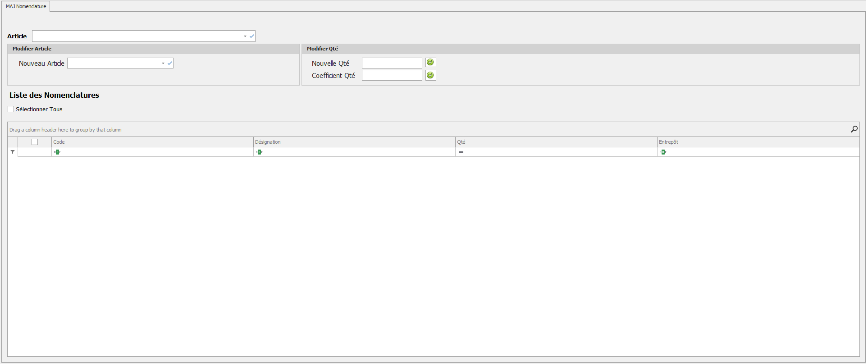Click the magnifier search icon in grid panel
The width and height of the screenshot is (868, 364).
tap(854, 129)
